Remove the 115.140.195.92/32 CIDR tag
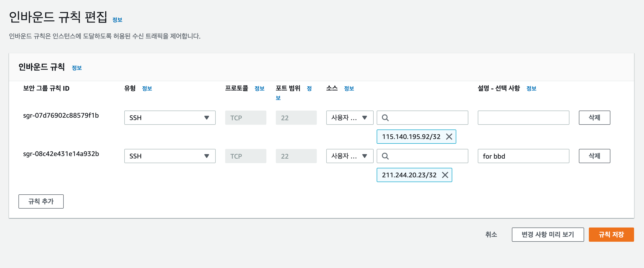This screenshot has width=644, height=268. pyautogui.click(x=449, y=137)
